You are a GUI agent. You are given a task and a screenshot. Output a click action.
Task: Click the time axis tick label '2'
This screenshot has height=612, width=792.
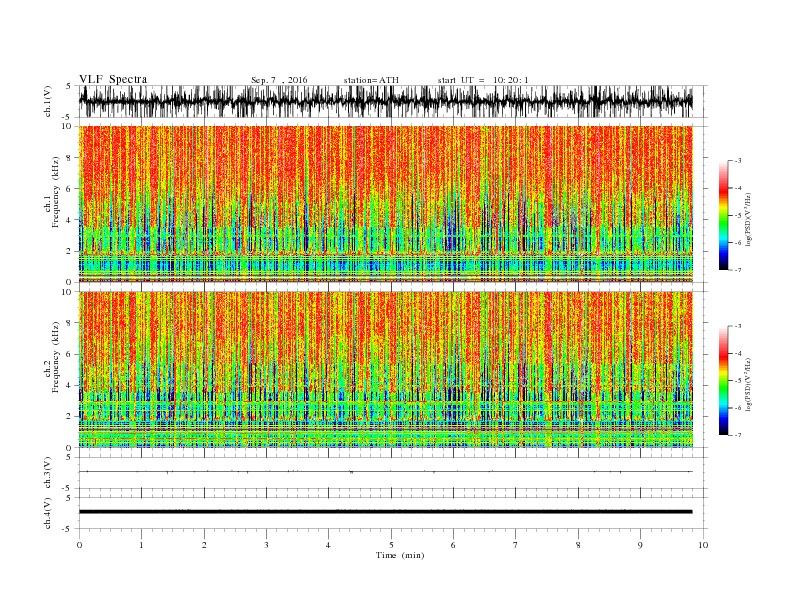tap(204, 545)
